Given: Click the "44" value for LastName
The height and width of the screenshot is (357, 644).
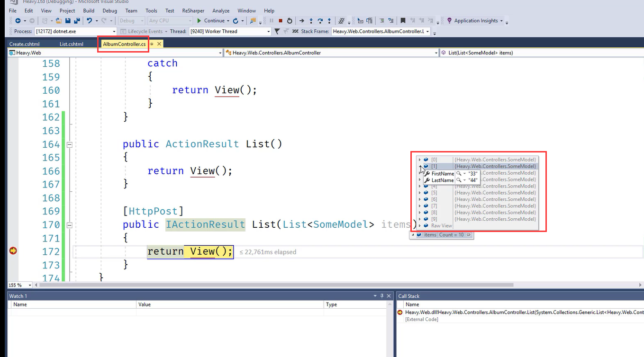Looking at the screenshot, I should 472,180.
